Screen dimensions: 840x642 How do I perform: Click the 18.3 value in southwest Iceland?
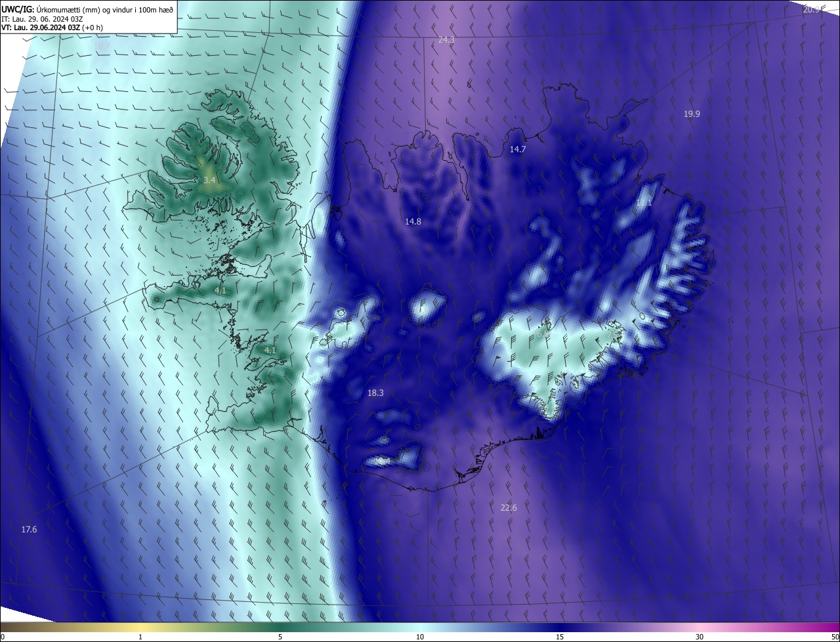click(375, 393)
